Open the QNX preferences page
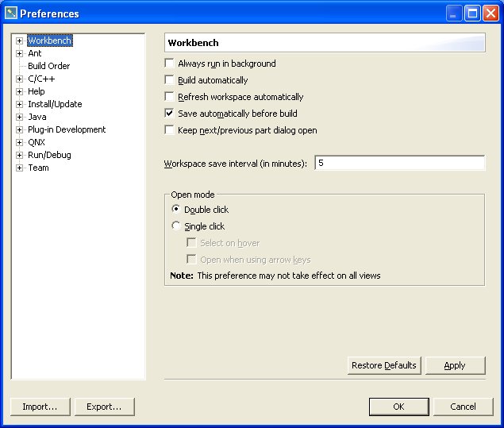 (x=36, y=142)
